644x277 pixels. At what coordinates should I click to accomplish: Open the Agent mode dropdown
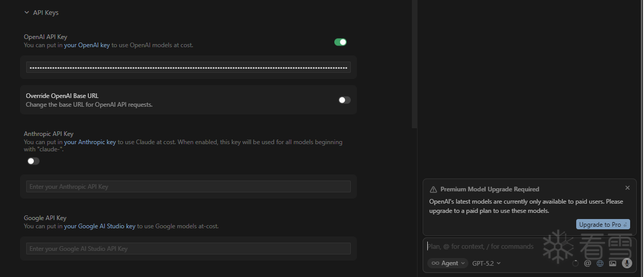click(x=448, y=263)
